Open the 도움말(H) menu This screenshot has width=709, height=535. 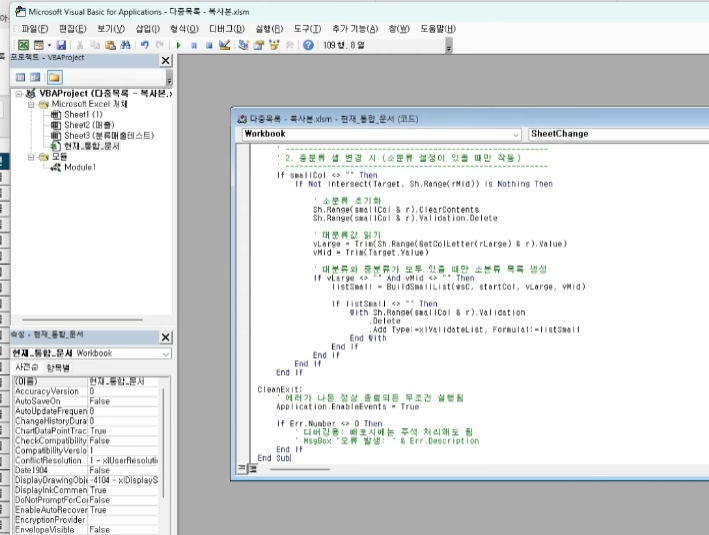438,29
